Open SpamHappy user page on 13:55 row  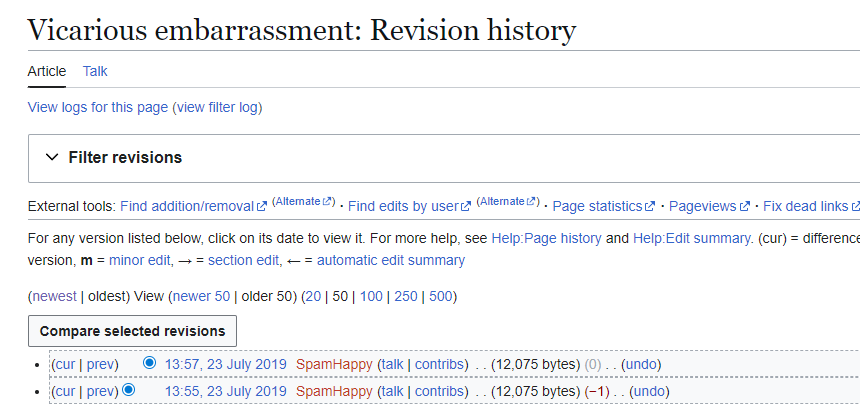point(334,391)
